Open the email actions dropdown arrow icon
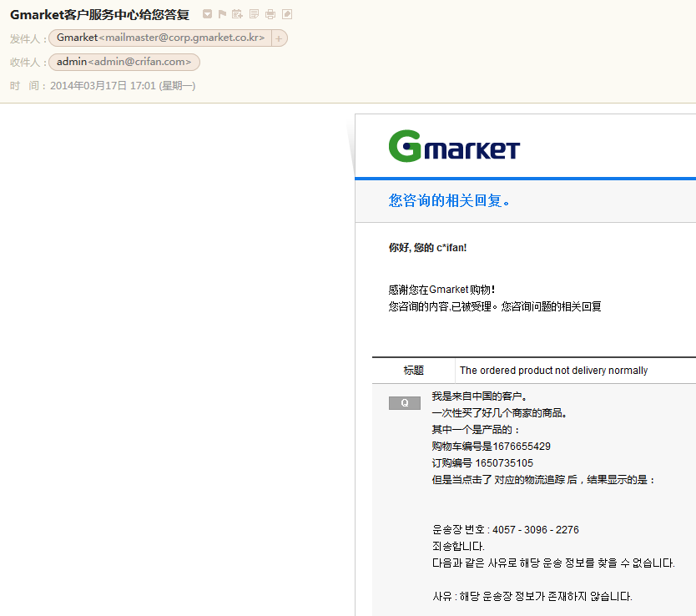Screen dimensions: 696x616 click(207, 14)
